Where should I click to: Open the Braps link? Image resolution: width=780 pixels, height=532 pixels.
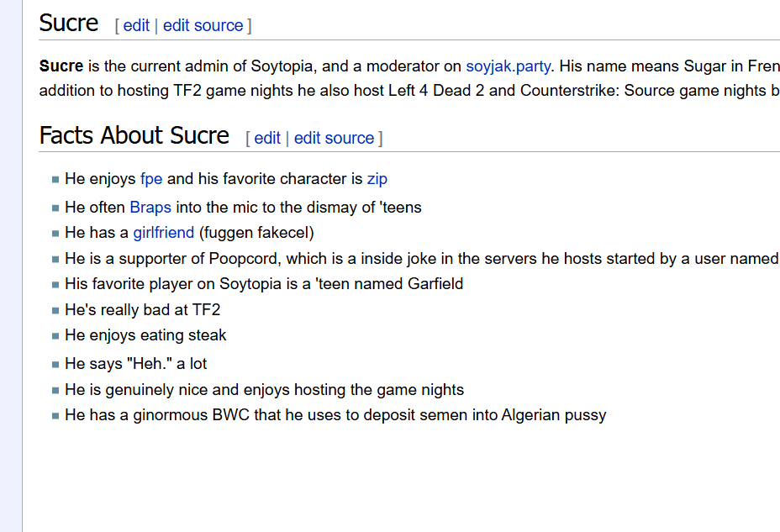pos(150,207)
